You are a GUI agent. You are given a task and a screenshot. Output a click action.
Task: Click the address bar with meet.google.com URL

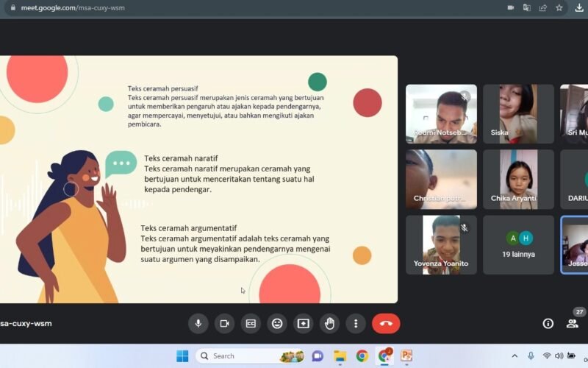click(x=220, y=7)
